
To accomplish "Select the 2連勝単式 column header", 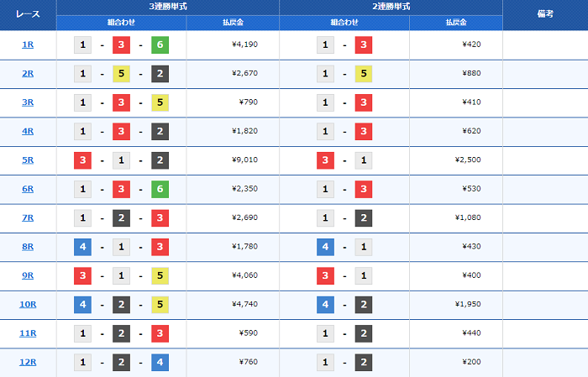I will (391, 7).
